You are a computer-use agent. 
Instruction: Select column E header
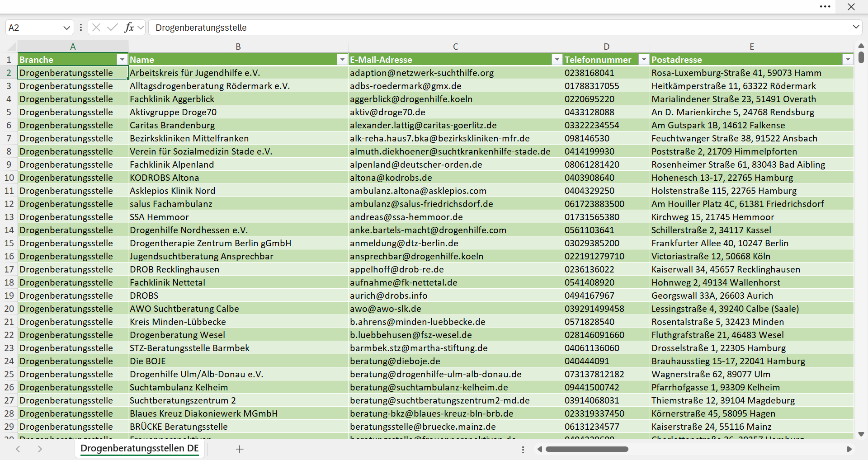pyautogui.click(x=751, y=47)
